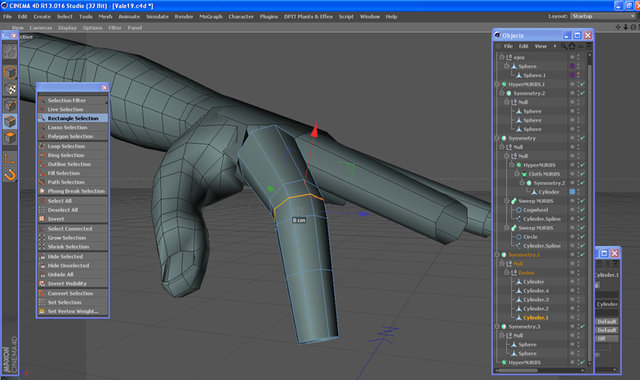Switch to Points mode icon
The image size is (640, 380).
tap(10, 105)
